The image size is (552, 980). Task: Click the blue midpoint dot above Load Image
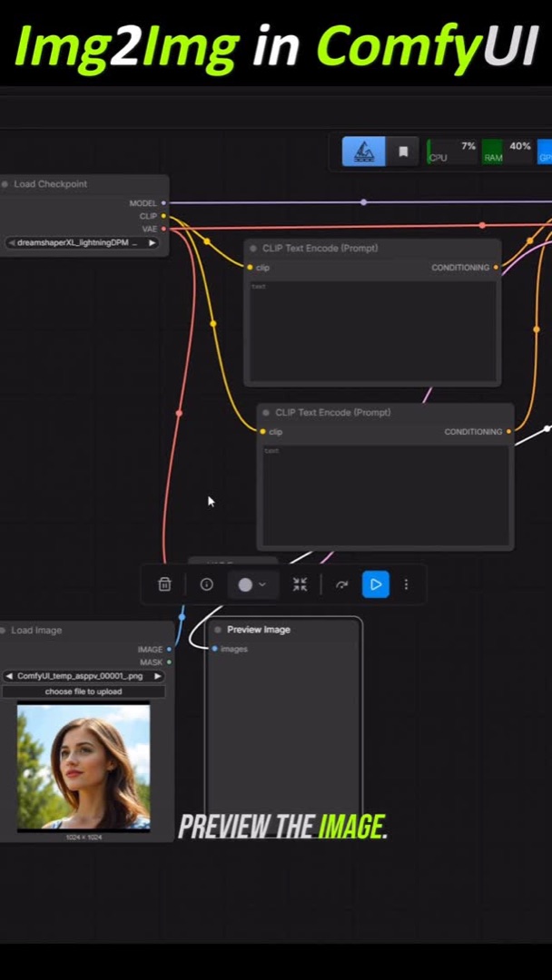click(x=182, y=617)
